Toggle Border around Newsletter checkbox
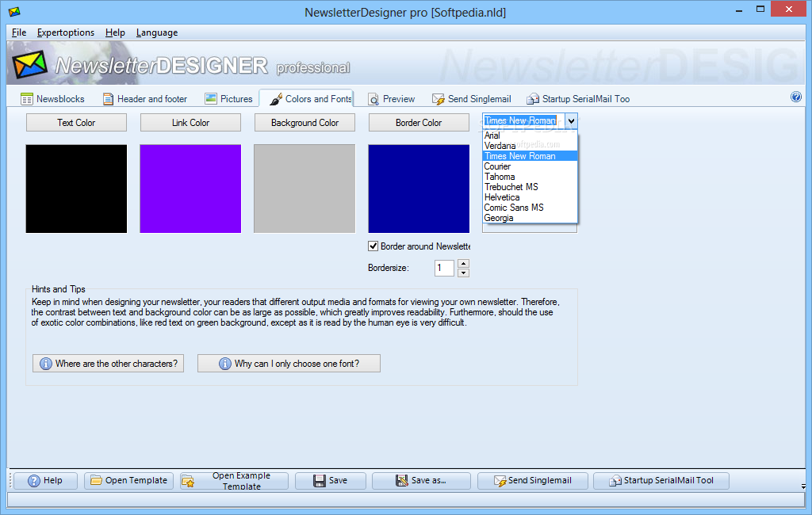 click(x=373, y=246)
